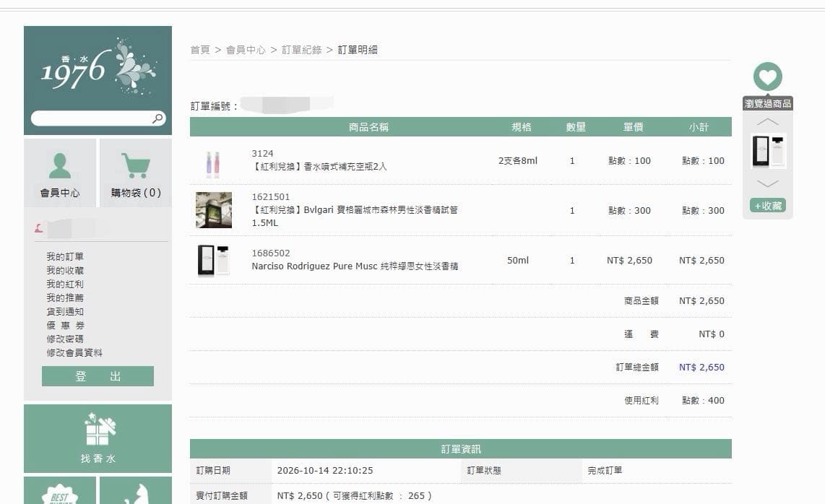Image resolution: width=825 pixels, height=504 pixels.
Task: Open 我的訂單 in member menu
Action: click(x=65, y=257)
